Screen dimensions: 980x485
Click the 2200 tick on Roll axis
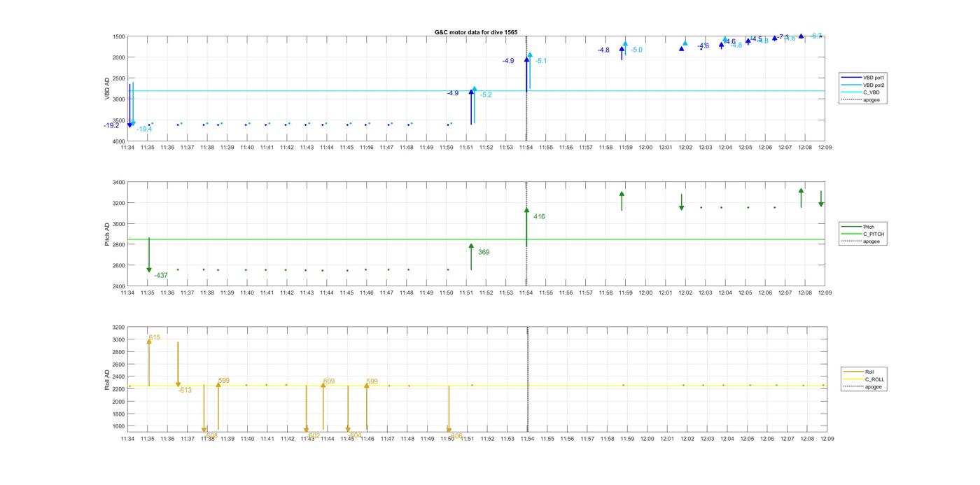pyautogui.click(x=118, y=389)
